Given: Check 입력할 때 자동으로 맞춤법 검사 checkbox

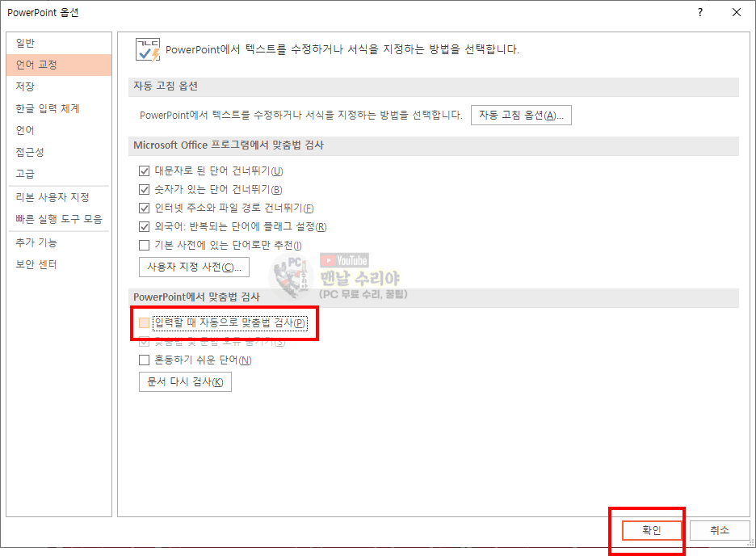Looking at the screenshot, I should point(144,322).
